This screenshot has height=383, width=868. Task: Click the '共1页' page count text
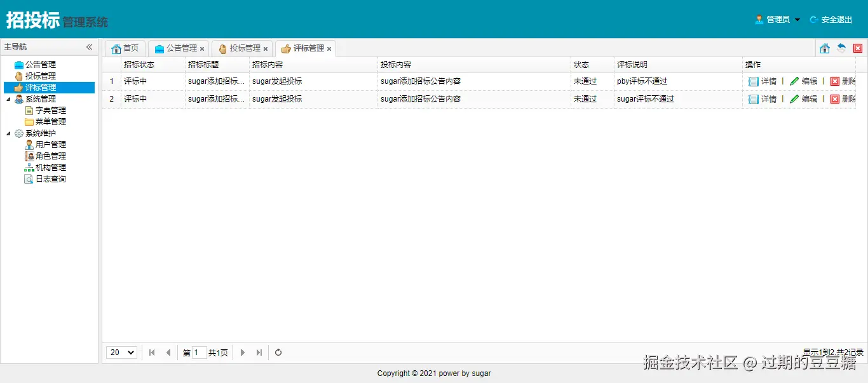point(219,353)
